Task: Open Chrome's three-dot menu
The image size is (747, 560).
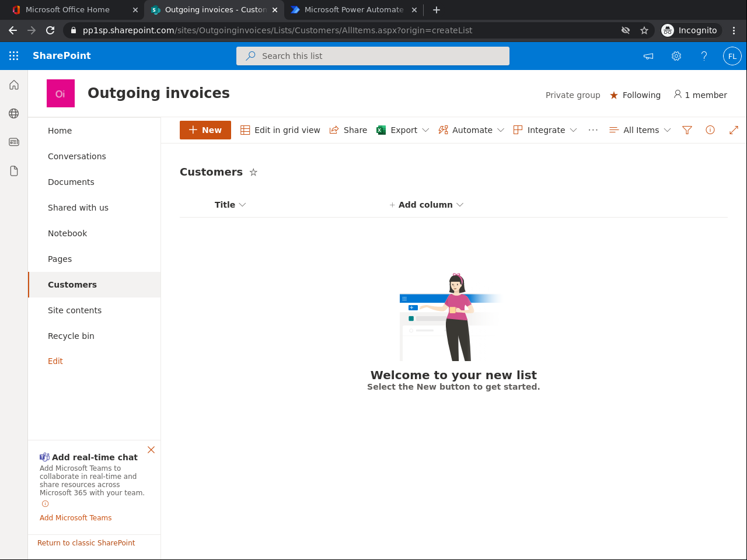Action: pyautogui.click(x=734, y=30)
